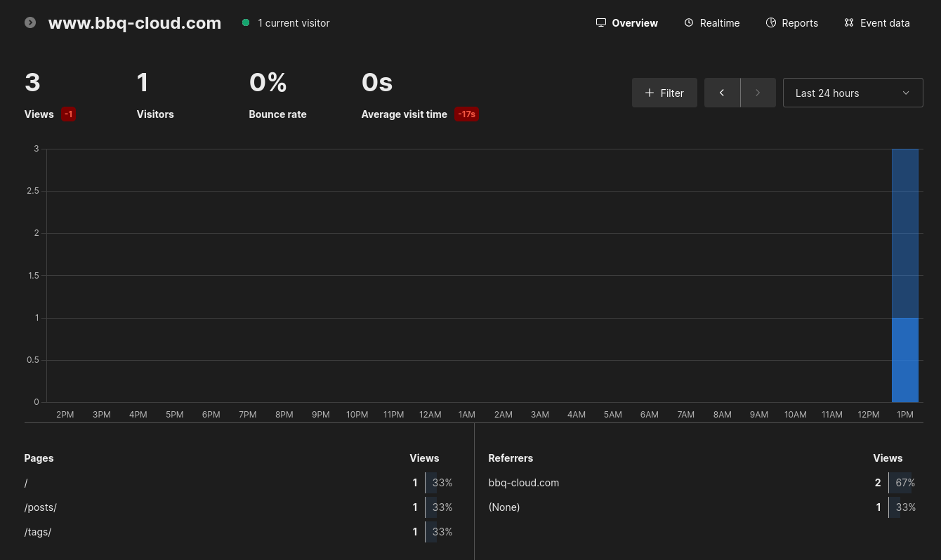Click the Views header in Pages table
Viewport: 941px width, 560px height.
(x=424, y=458)
